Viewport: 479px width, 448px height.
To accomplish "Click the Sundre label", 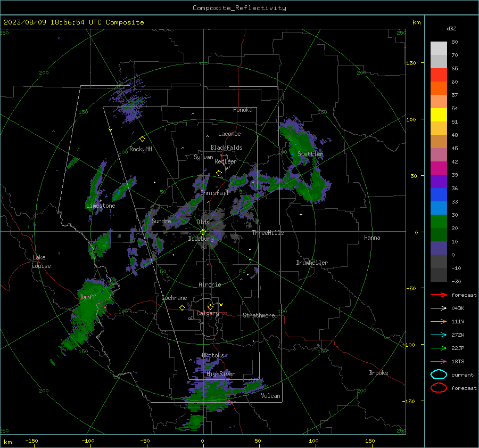I will point(161,221).
